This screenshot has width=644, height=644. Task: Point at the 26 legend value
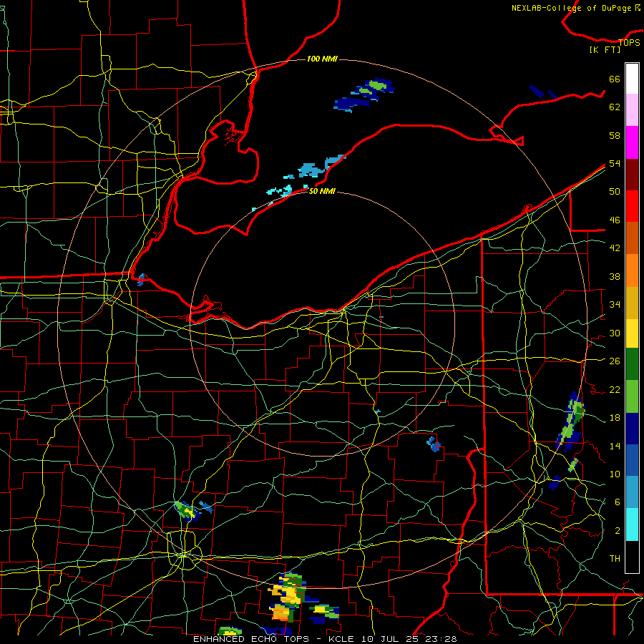pyautogui.click(x=615, y=361)
